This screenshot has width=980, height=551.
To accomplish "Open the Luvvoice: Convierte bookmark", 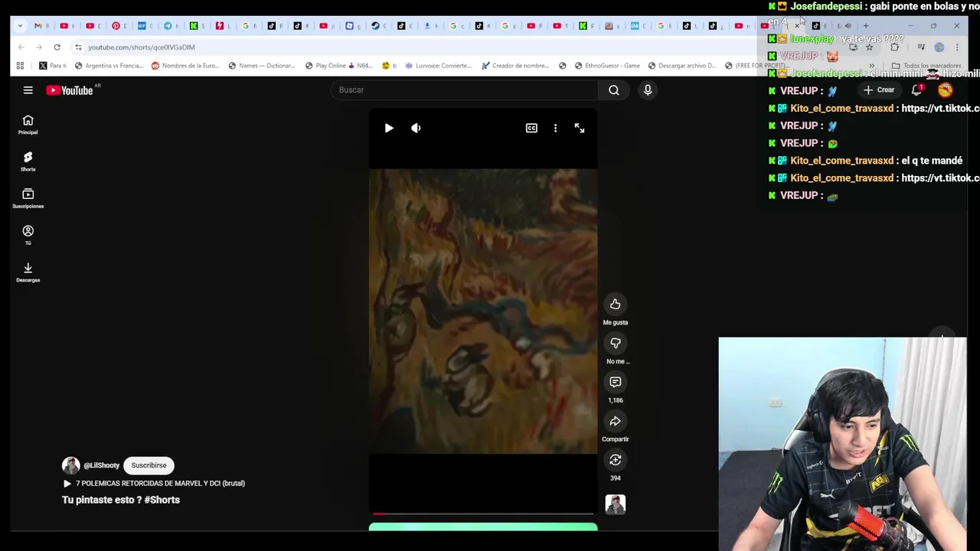I will pos(438,66).
